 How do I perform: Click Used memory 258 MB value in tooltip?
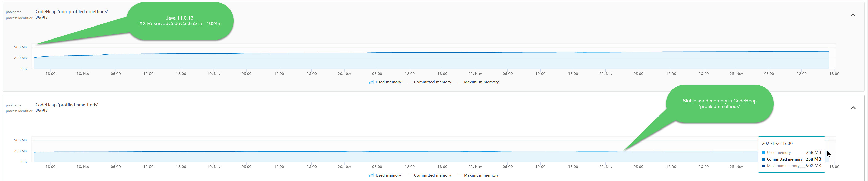click(x=813, y=153)
